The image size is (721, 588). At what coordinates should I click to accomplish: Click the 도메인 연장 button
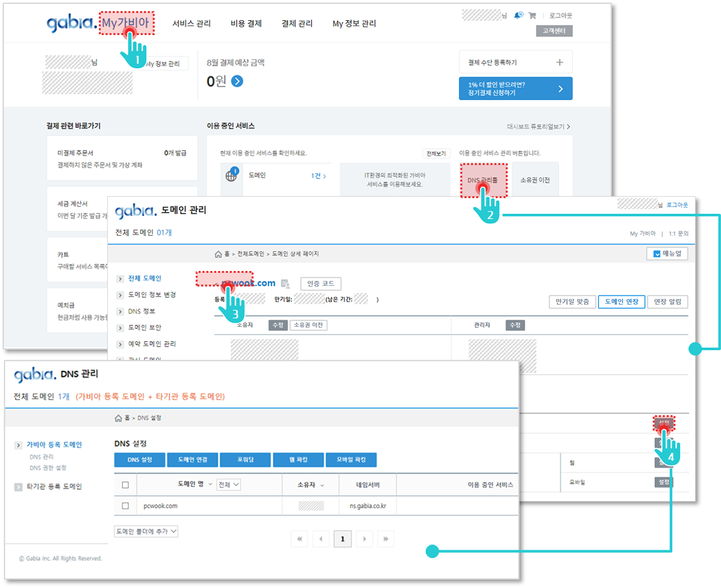click(621, 301)
